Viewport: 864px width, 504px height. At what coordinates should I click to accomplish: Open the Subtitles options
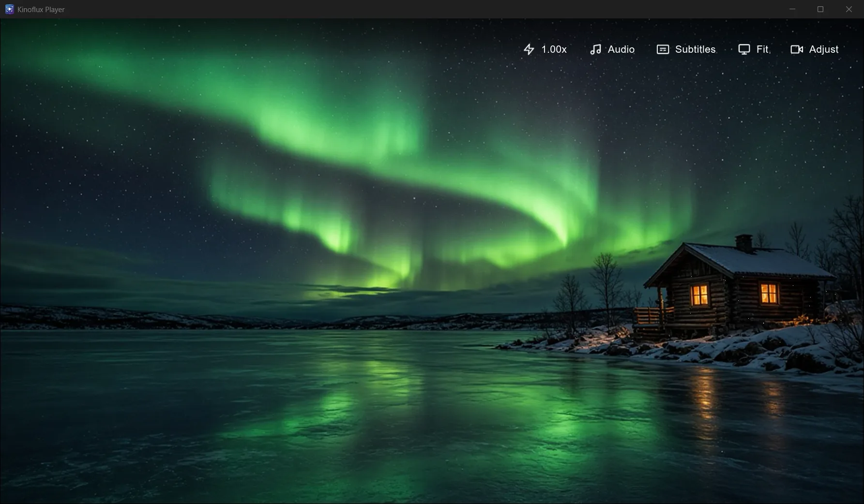(x=686, y=49)
